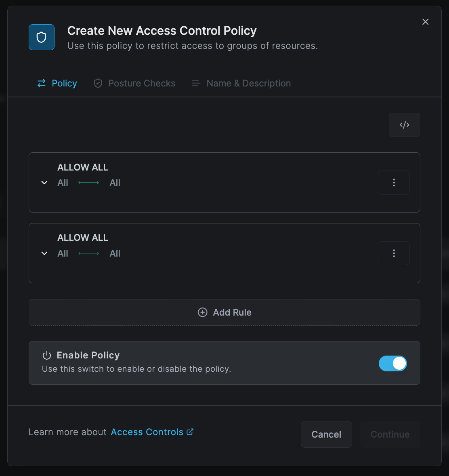Switch to the Posture Checks tab
The width and height of the screenshot is (449, 476).
coord(134,83)
